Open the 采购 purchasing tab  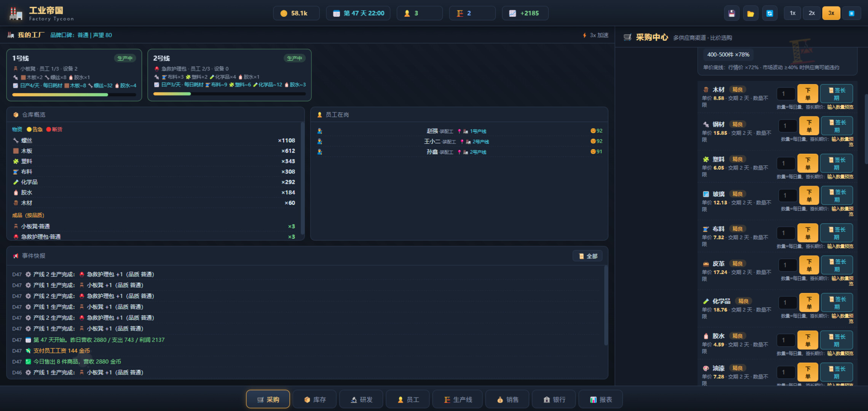(x=268, y=399)
